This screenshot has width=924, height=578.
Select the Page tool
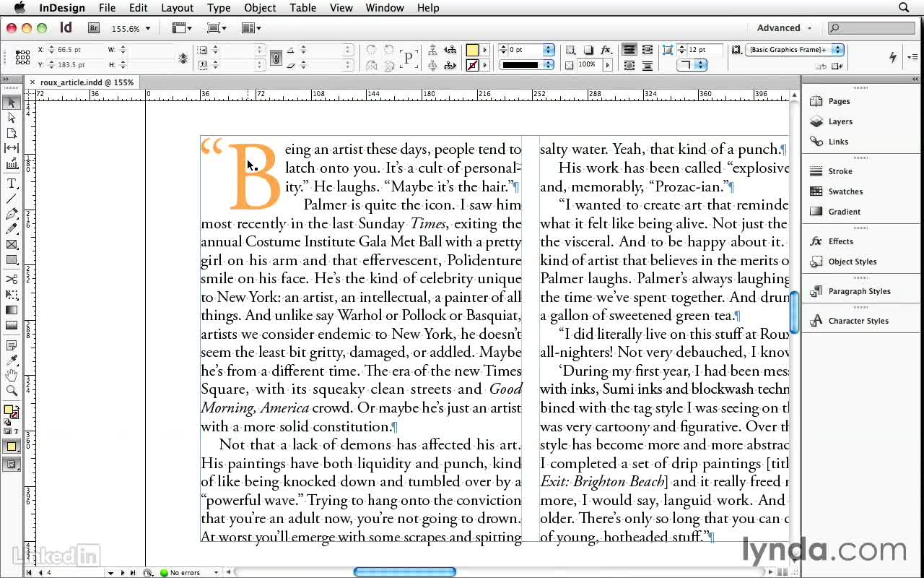(12, 133)
